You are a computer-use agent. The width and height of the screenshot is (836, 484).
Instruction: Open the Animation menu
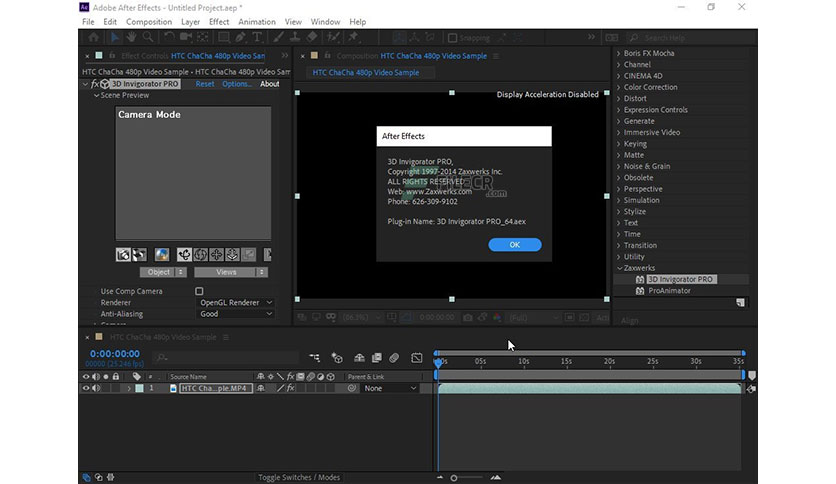click(256, 22)
